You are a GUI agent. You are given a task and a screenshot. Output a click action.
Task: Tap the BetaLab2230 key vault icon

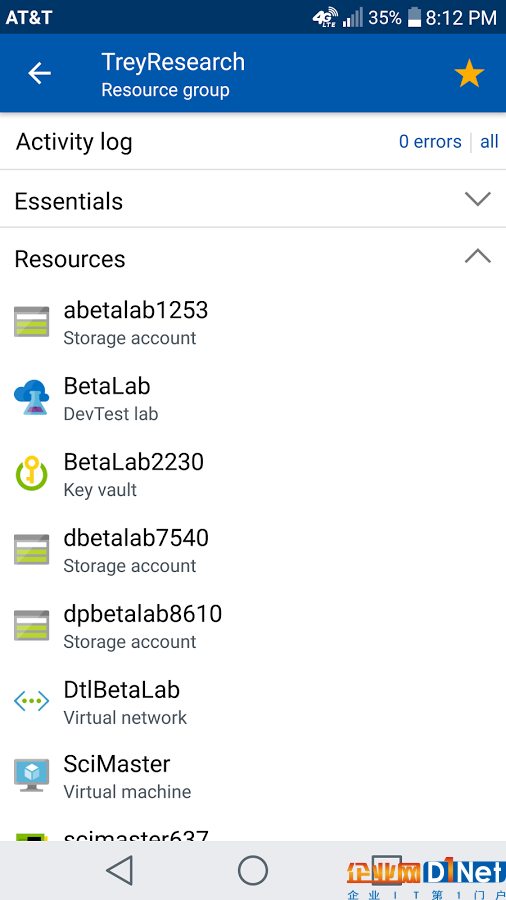[x=32, y=474]
